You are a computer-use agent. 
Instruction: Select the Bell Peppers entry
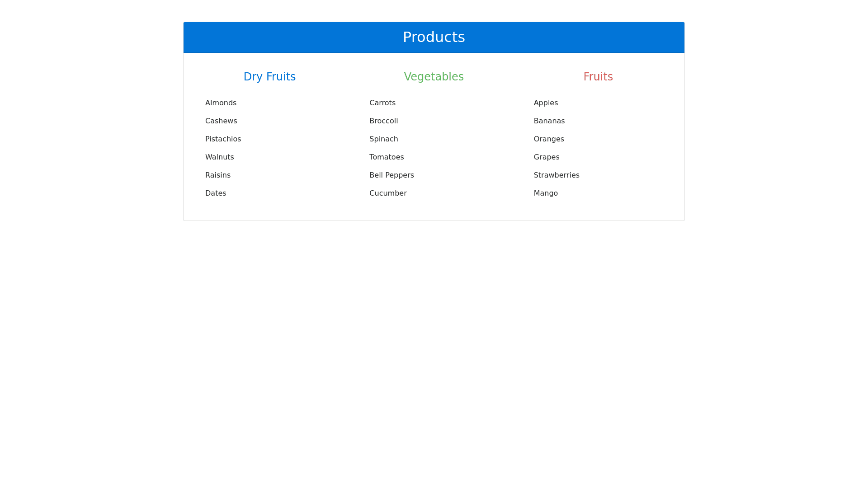click(x=392, y=175)
